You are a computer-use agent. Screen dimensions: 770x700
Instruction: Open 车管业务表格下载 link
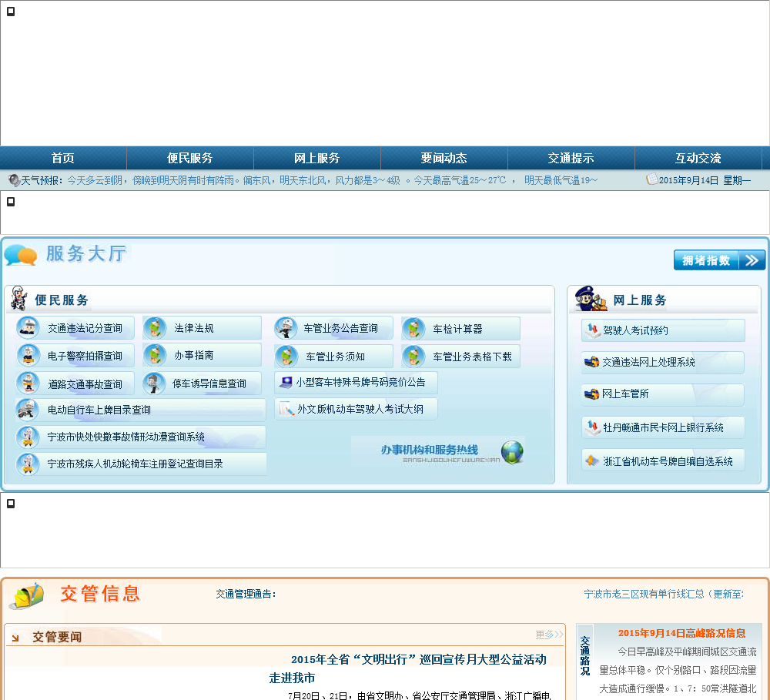[473, 357]
